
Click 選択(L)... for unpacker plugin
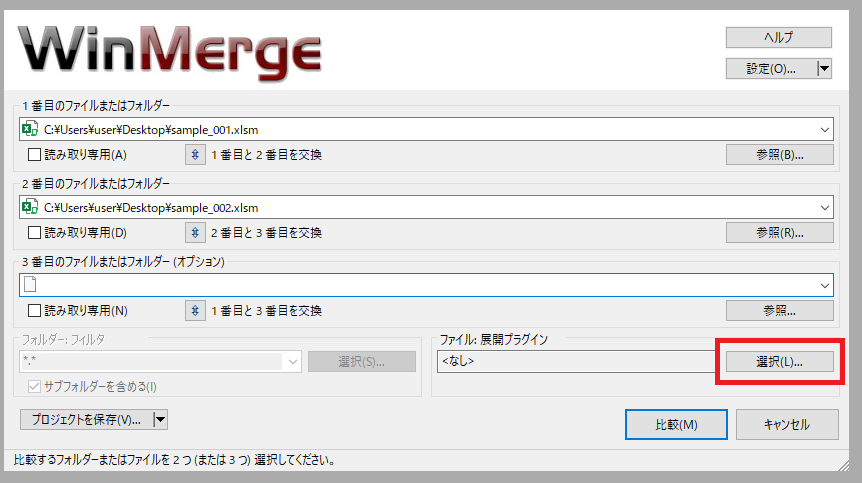coord(780,362)
